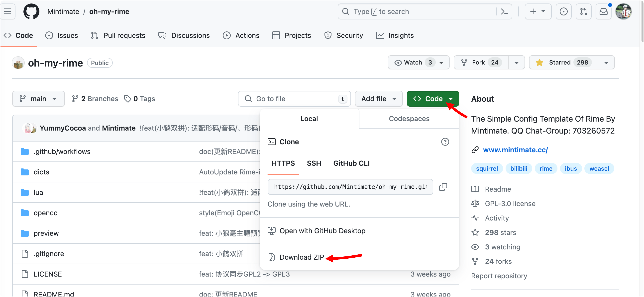Open the .gitignore file
The width and height of the screenshot is (644, 297).
pyautogui.click(x=49, y=254)
